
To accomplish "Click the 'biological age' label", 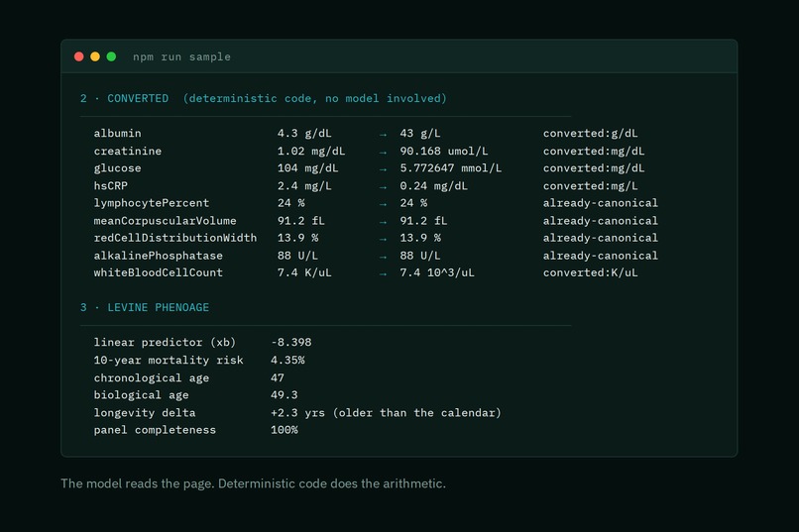I will pyautogui.click(x=141, y=395).
